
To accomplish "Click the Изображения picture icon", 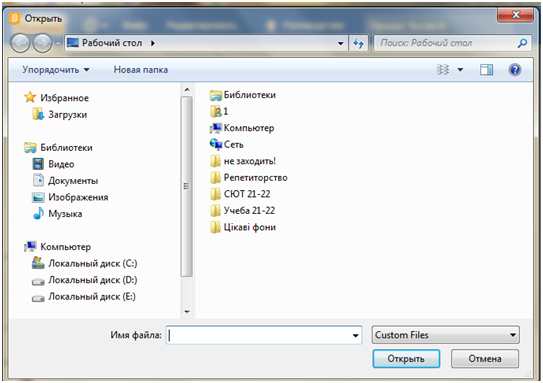I will click(38, 197).
